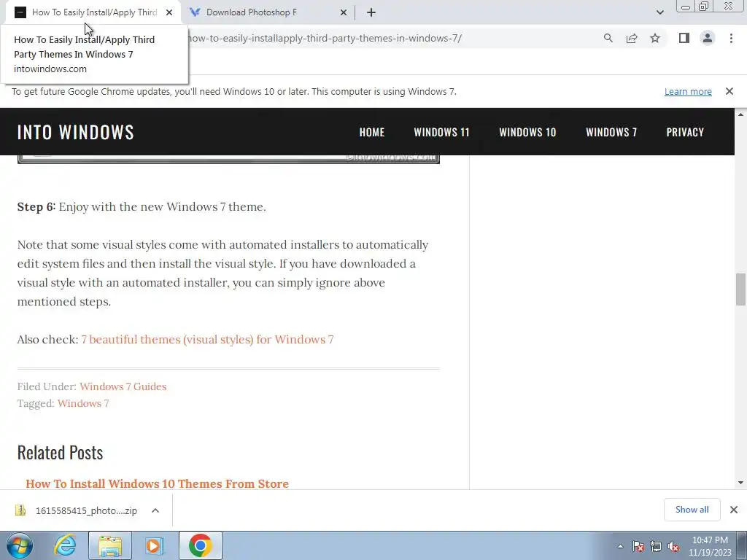Close the How To Easily Install tab
Image resolution: width=747 pixels, height=560 pixels.
coord(169,13)
